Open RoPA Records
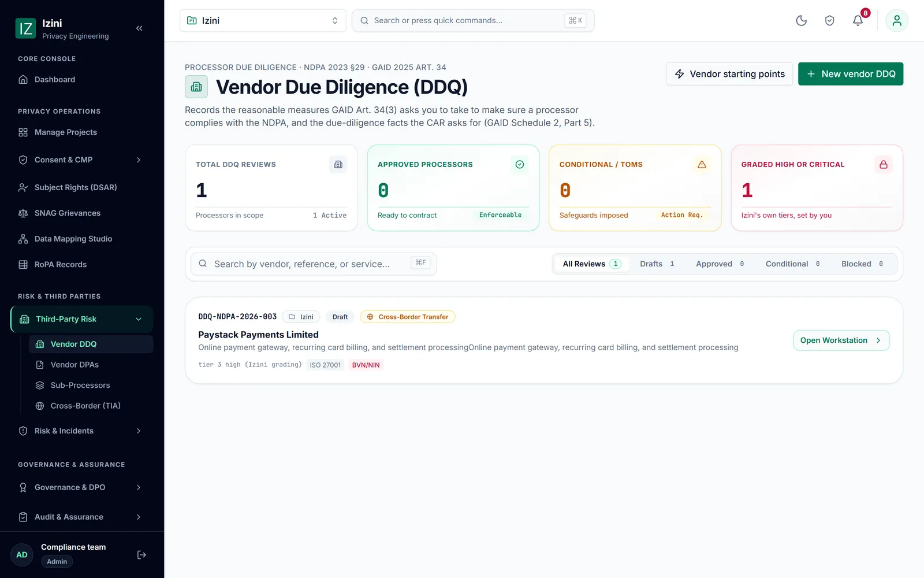924x578 pixels. pyautogui.click(x=82, y=265)
